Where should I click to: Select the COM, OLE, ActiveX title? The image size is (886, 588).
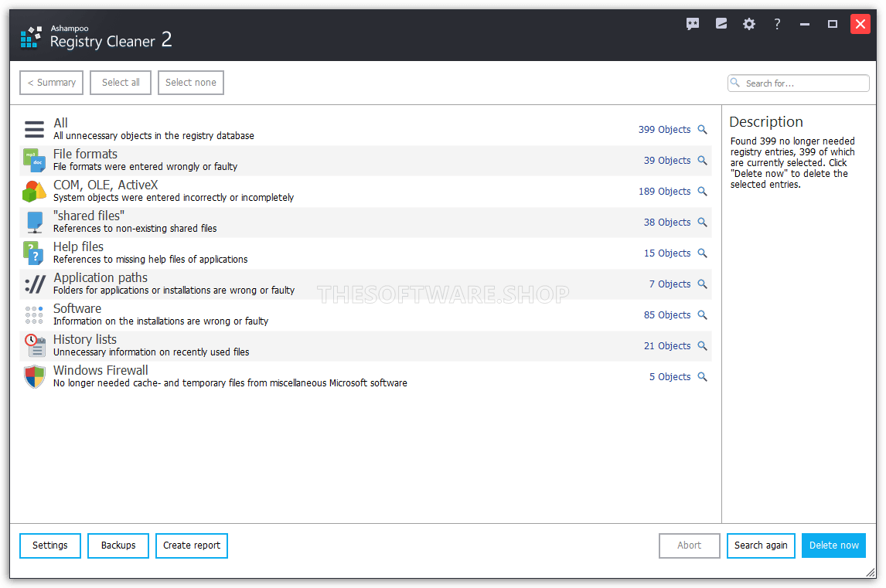coord(106,185)
